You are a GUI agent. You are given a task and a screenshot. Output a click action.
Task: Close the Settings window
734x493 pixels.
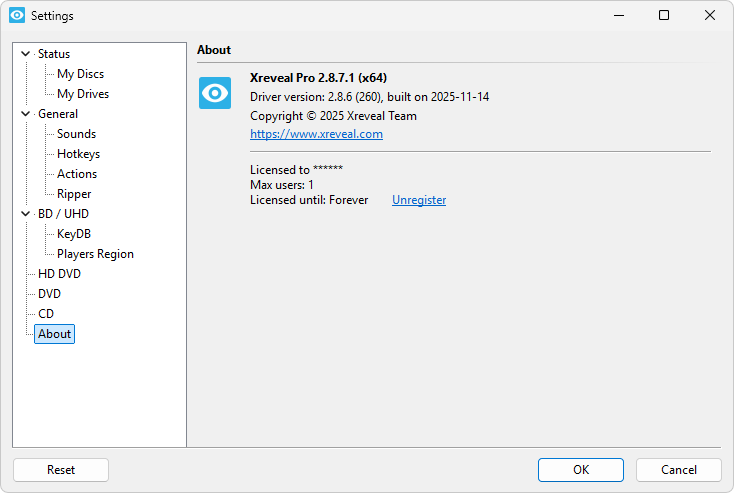coord(710,16)
